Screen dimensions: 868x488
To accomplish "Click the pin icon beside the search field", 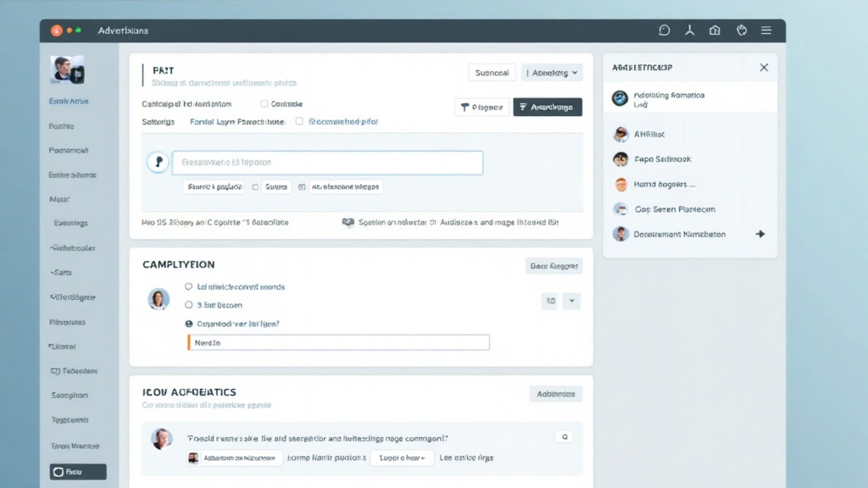I will 158,162.
